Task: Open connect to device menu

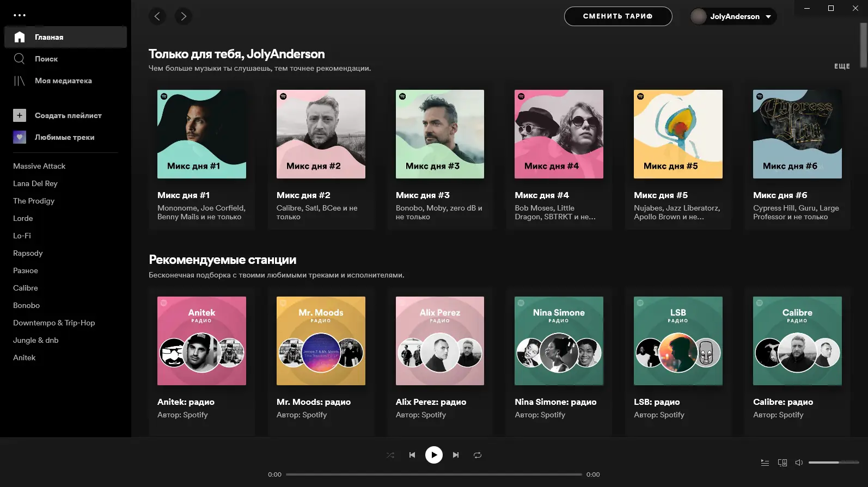Action: pyautogui.click(x=783, y=463)
